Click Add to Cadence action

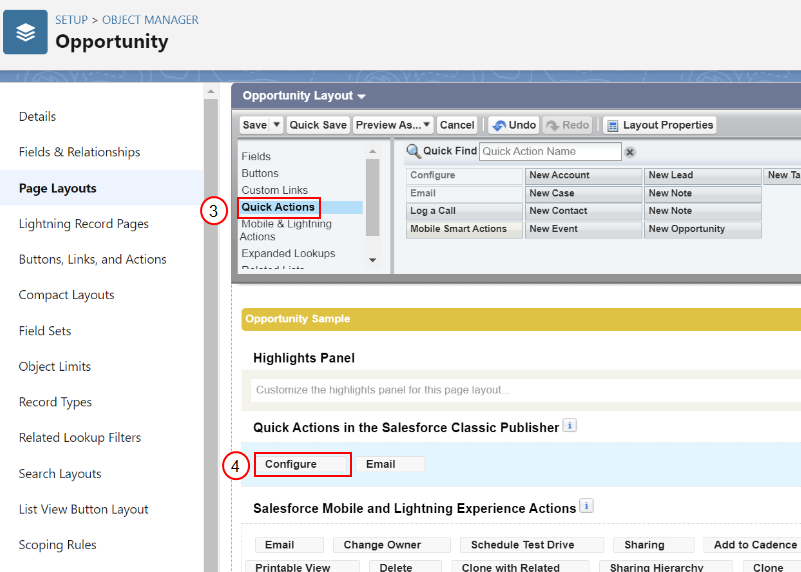[752, 545]
